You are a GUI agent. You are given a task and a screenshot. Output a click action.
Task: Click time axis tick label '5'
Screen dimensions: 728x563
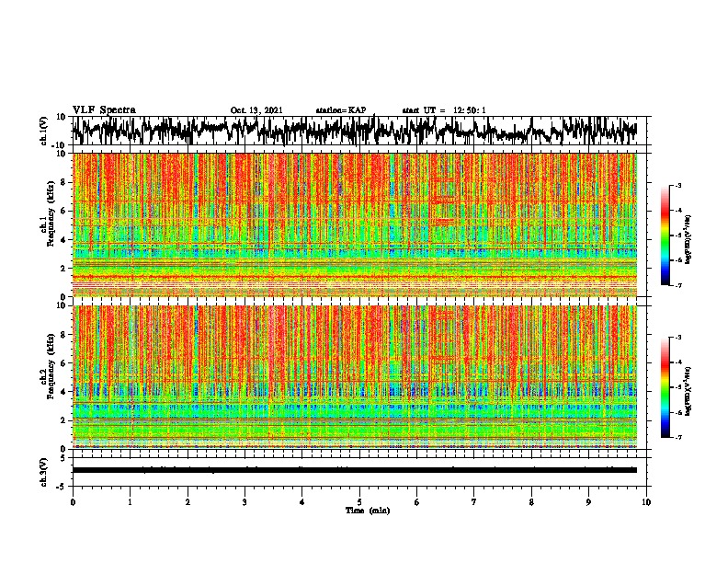point(359,502)
